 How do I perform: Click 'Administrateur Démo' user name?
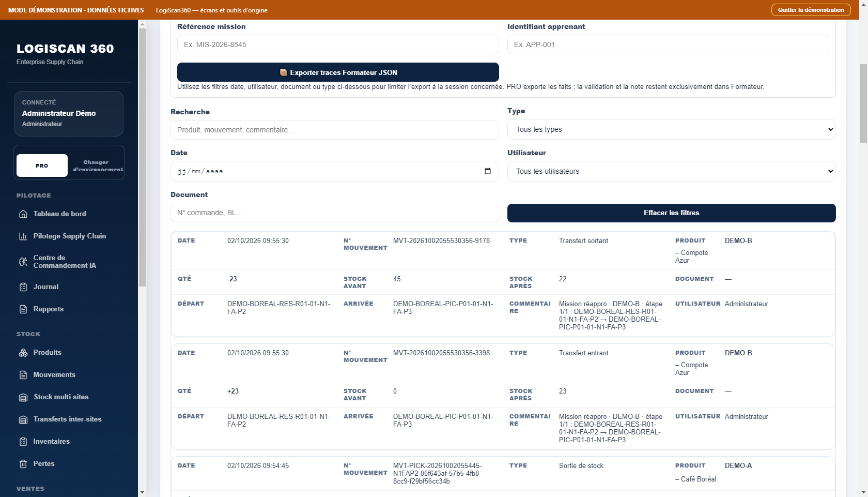click(x=59, y=113)
